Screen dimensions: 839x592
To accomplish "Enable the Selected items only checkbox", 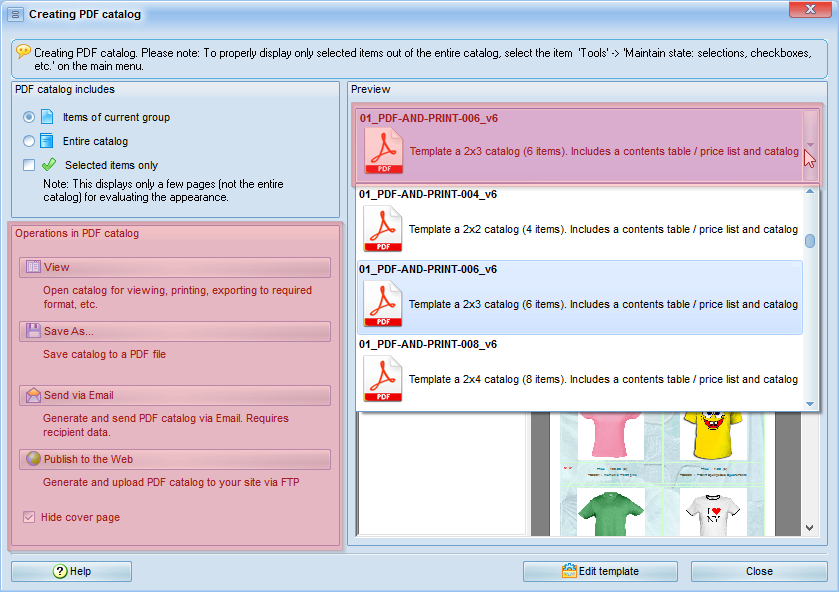I will point(29,165).
